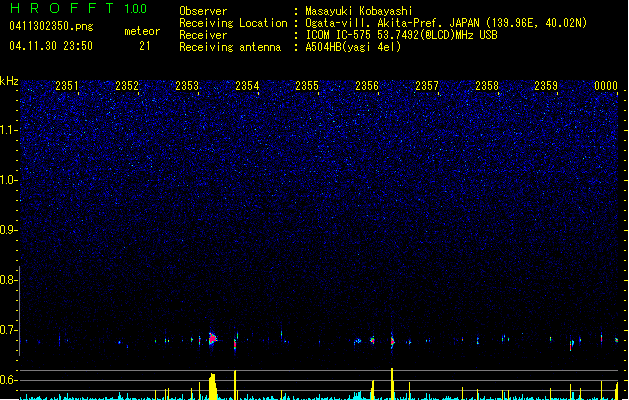Image resolution: width=629 pixels, height=400 pixels.
Task: Click the meteor label
Action: pyautogui.click(x=142, y=31)
